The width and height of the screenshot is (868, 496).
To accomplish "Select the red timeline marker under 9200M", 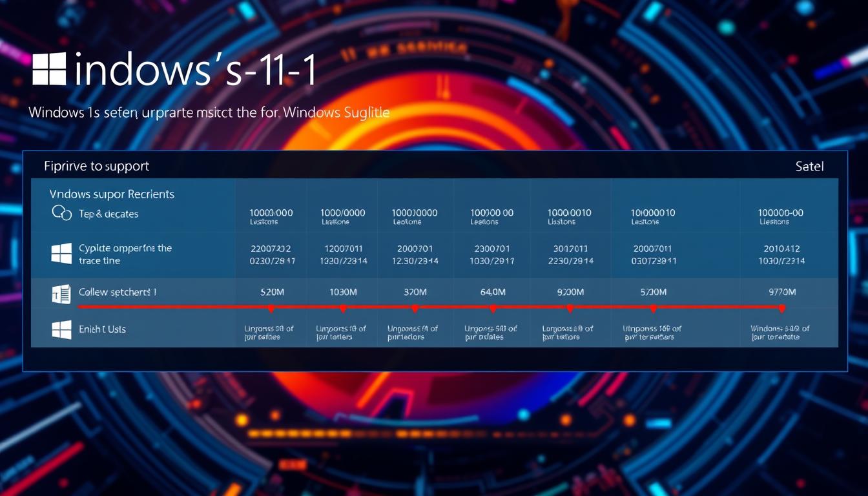I will [x=570, y=309].
